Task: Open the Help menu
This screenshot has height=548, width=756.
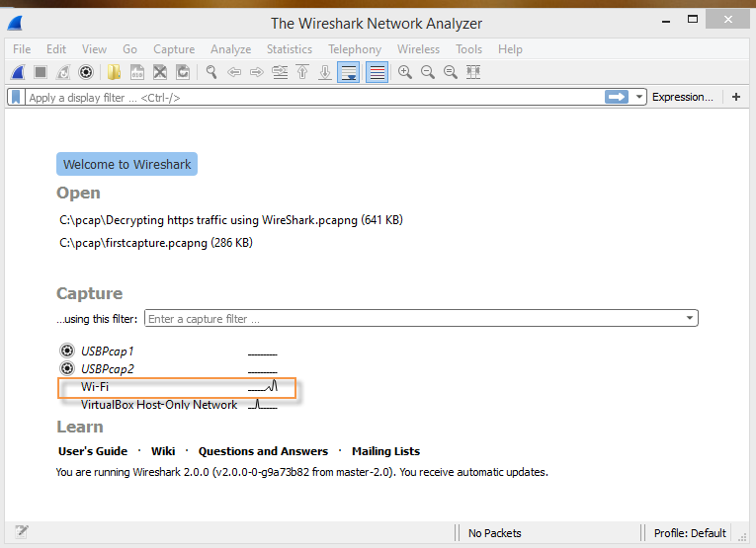Action: click(510, 49)
